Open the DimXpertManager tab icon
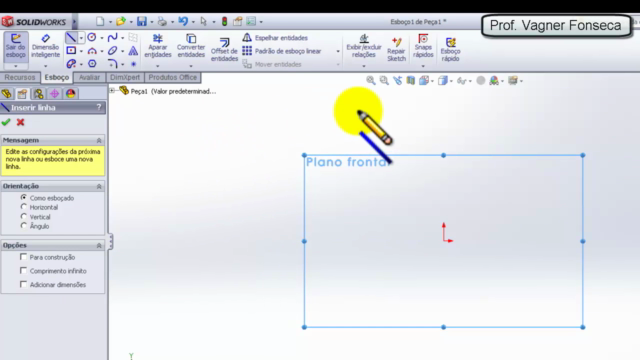 [x=54, y=94]
